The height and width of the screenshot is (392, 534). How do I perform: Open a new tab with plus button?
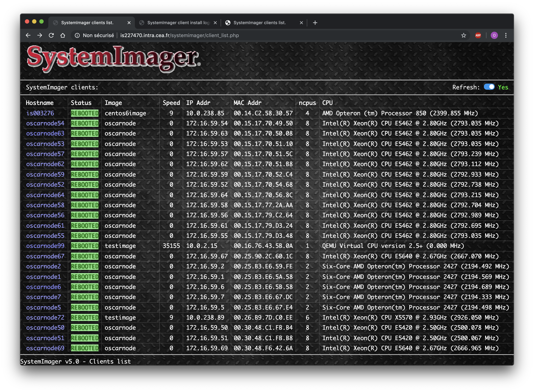click(315, 23)
